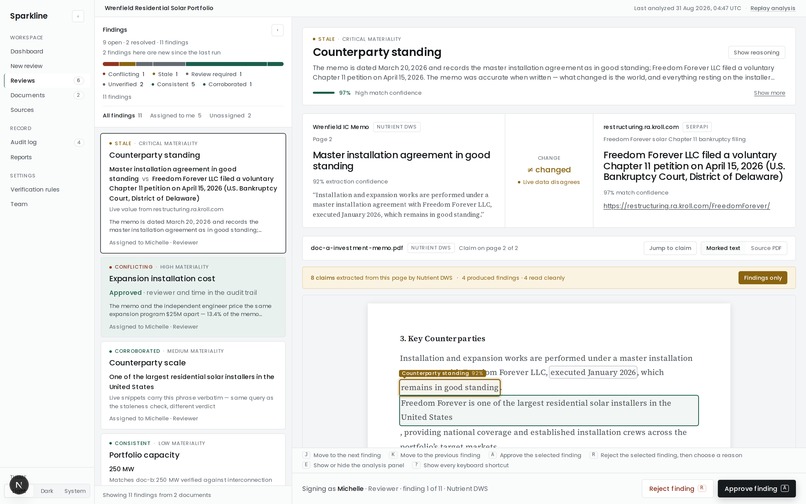Click the J key hint for next finding
Image resolution: width=806 pixels, height=504 pixels.
coord(306,455)
